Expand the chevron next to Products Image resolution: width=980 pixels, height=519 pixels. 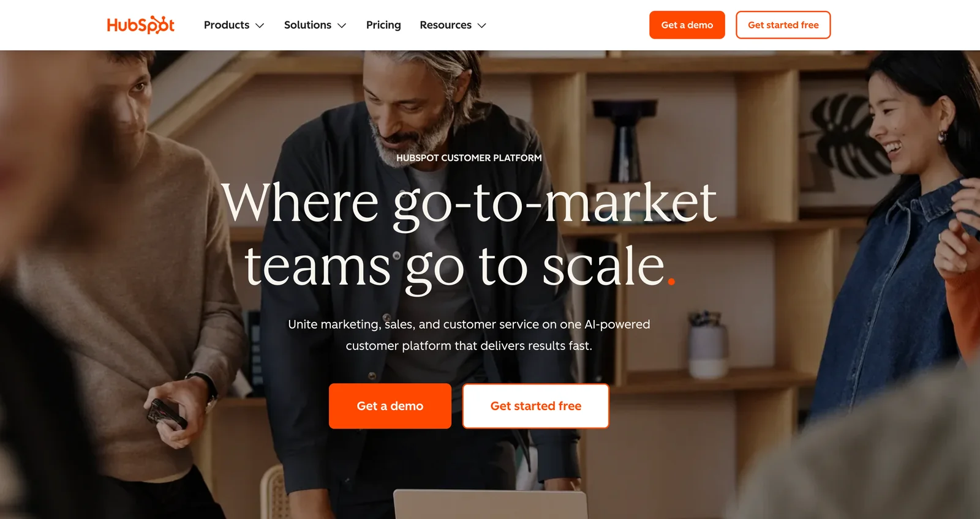click(x=260, y=26)
